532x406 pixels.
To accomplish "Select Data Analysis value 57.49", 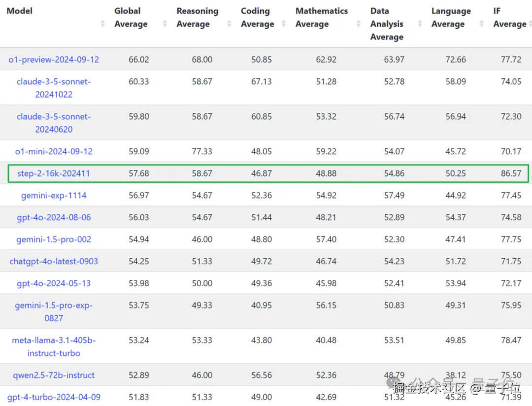I will [x=394, y=196].
